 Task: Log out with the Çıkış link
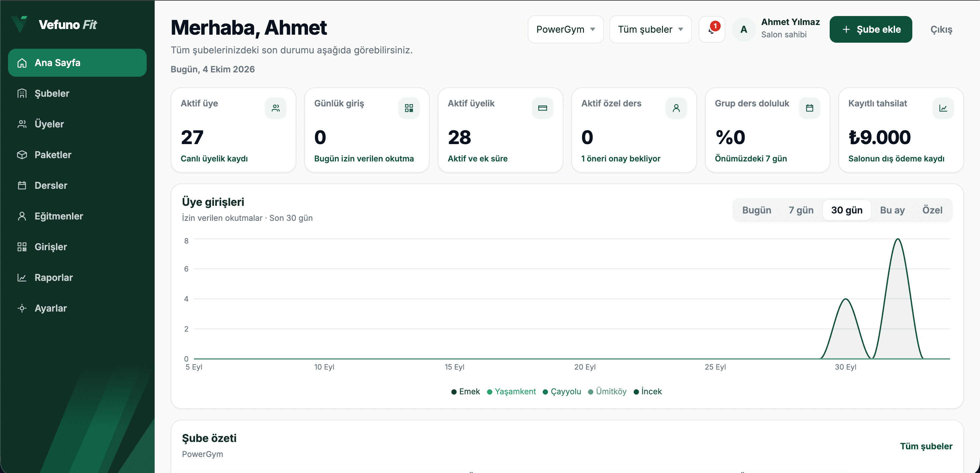point(941,29)
